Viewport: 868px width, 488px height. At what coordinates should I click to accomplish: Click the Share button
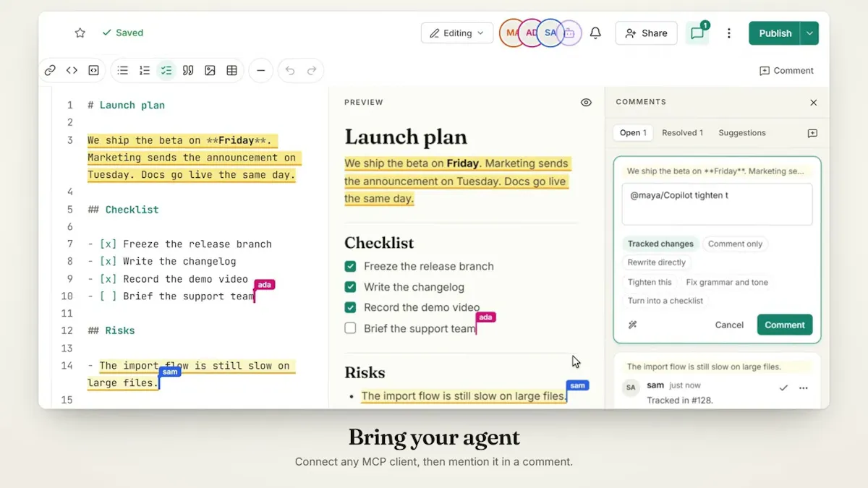[646, 33]
